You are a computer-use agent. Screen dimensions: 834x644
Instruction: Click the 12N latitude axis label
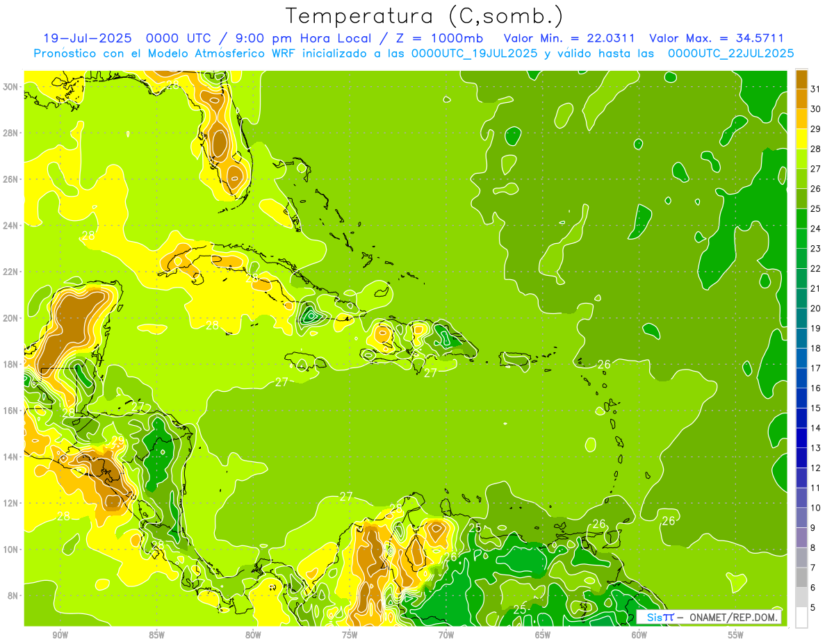[x=12, y=503]
